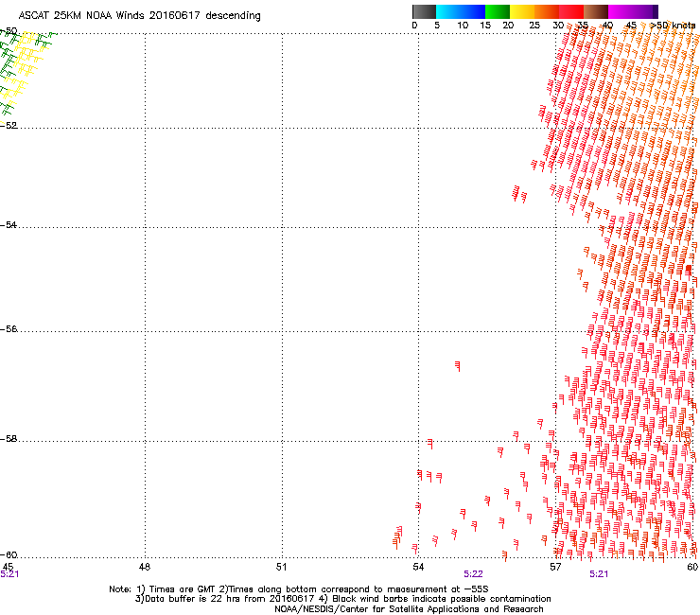Select the cyan-blue 5-15 knots color band
Viewport: 700px width, 615px height.
461,11
